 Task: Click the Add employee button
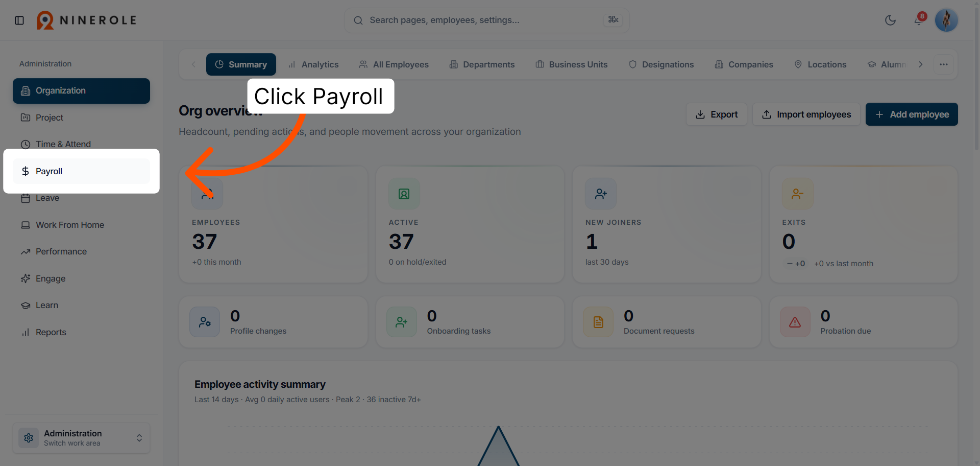pyautogui.click(x=912, y=114)
